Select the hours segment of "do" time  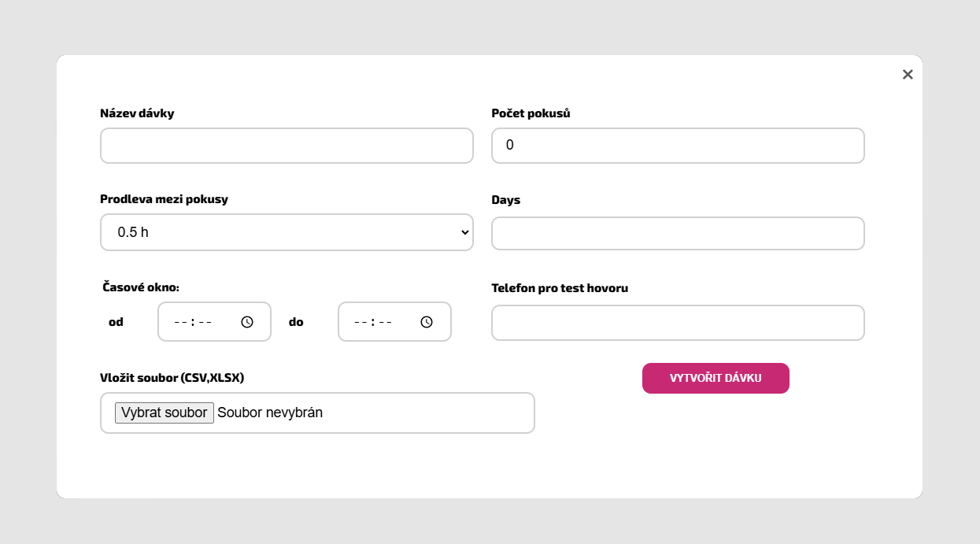[361, 322]
